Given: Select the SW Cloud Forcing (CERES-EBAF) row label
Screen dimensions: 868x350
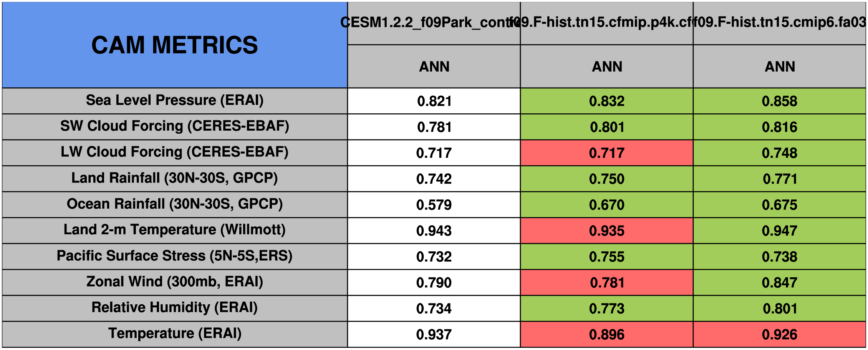Looking at the screenshot, I should pos(175,126).
